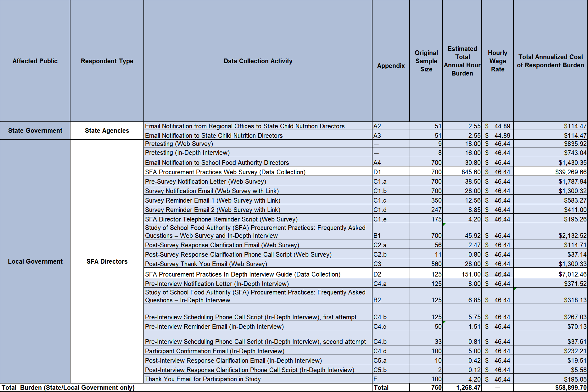
Task: Select the 'Total Burden (State/Local Government only)' cell
Action: pyautogui.click(x=186, y=388)
